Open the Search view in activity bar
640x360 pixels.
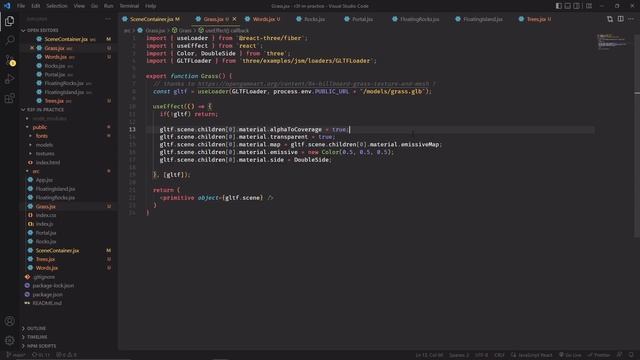coord(9,40)
